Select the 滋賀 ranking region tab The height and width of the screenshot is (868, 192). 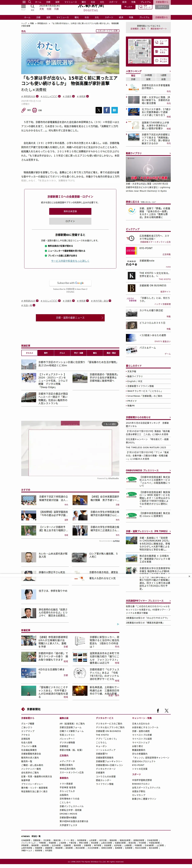tap(148, 79)
